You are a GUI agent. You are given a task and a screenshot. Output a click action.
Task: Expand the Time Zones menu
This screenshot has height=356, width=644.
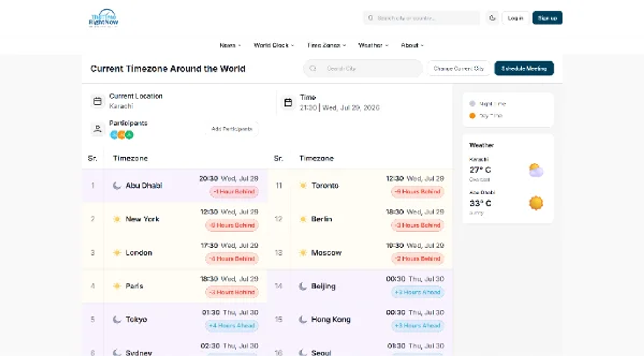point(326,45)
